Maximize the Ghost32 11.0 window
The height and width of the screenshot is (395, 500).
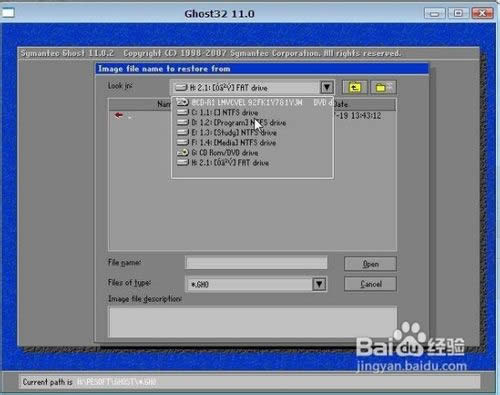point(458,13)
